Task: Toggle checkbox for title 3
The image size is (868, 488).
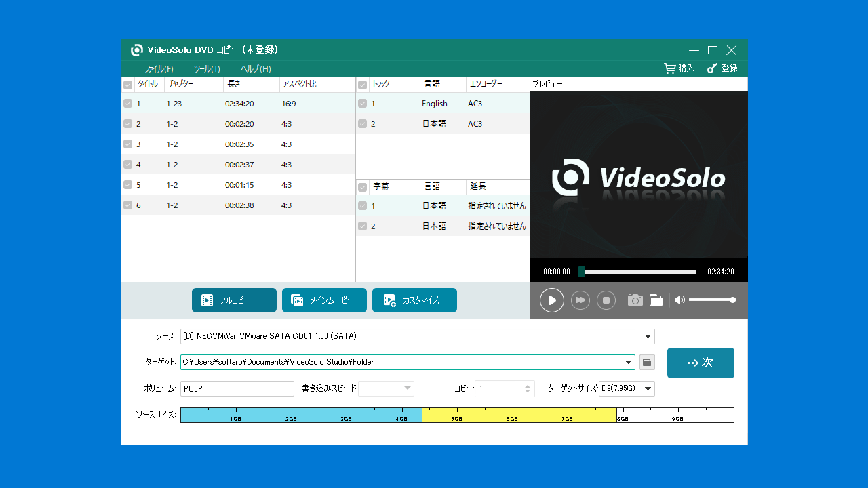Action: pos(127,144)
